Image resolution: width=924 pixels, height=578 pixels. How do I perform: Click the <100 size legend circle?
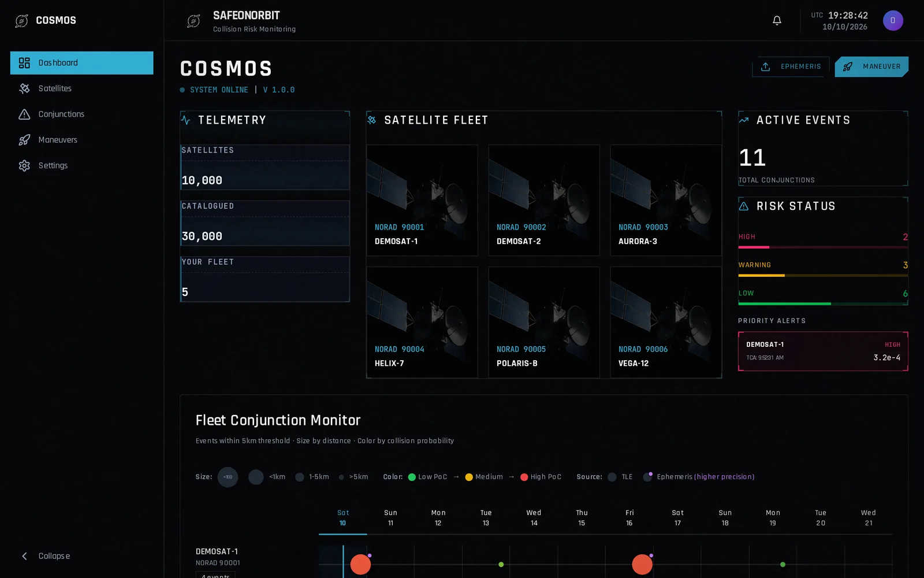(x=228, y=477)
